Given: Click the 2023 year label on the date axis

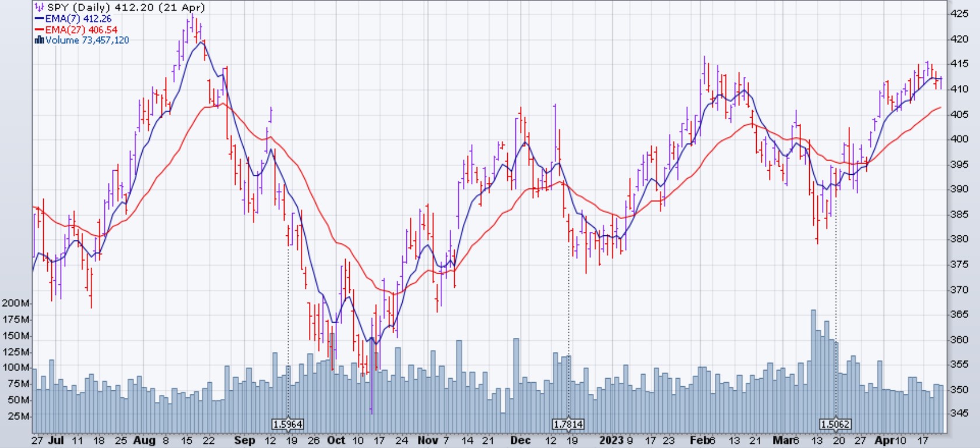Looking at the screenshot, I should point(611,440).
